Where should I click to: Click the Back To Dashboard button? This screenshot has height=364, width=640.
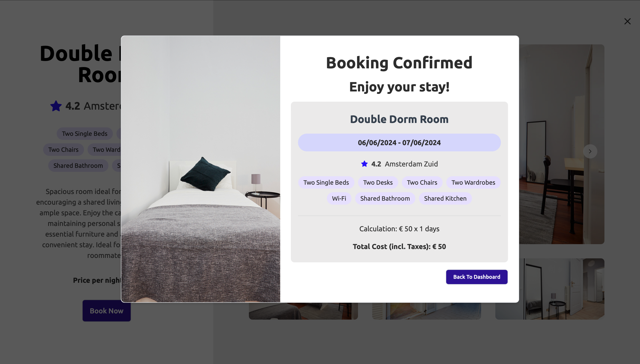(x=477, y=277)
